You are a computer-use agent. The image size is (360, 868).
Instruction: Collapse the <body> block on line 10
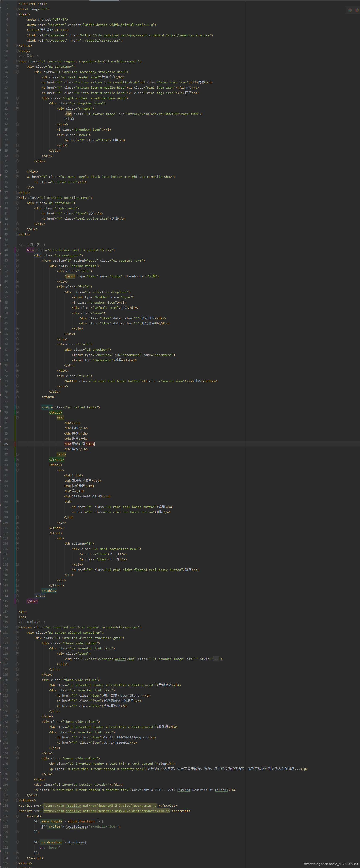(x=17, y=51)
